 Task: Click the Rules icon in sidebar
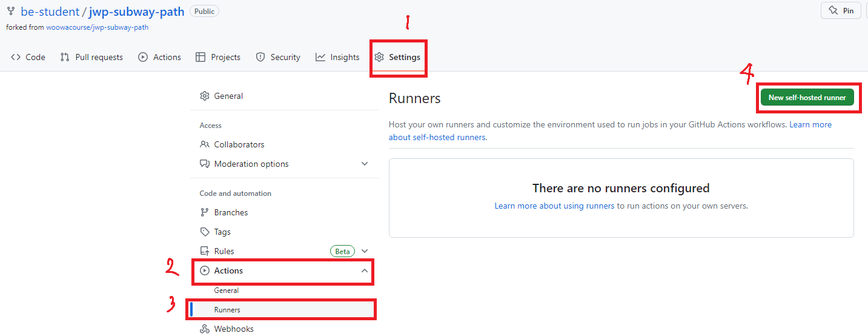(205, 251)
